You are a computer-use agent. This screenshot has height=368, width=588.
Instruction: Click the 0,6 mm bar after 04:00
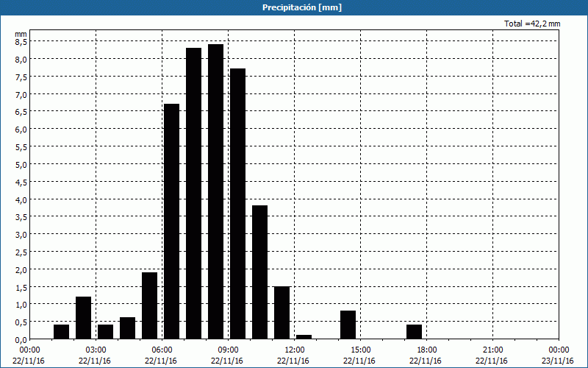(127, 328)
